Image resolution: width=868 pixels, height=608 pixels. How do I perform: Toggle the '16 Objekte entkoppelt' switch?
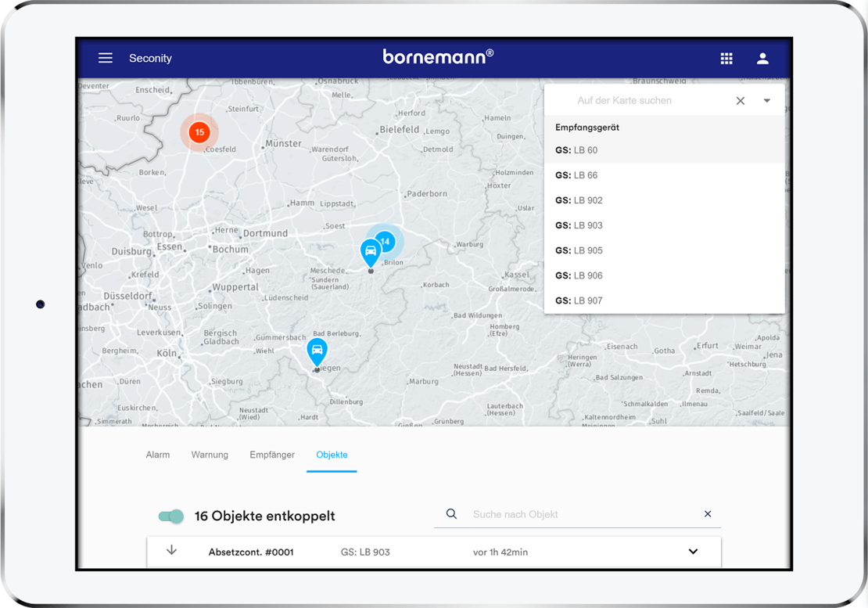171,516
